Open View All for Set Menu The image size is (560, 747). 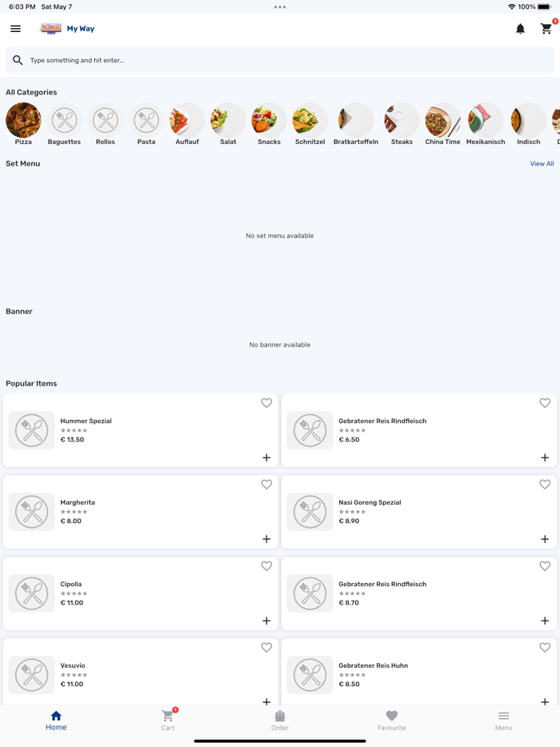(542, 163)
